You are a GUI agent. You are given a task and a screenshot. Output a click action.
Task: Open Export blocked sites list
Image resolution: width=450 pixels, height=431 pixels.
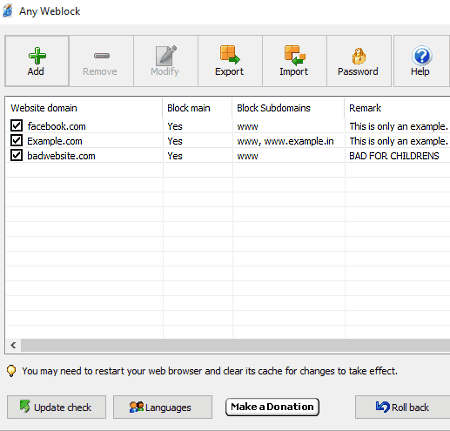(x=230, y=61)
